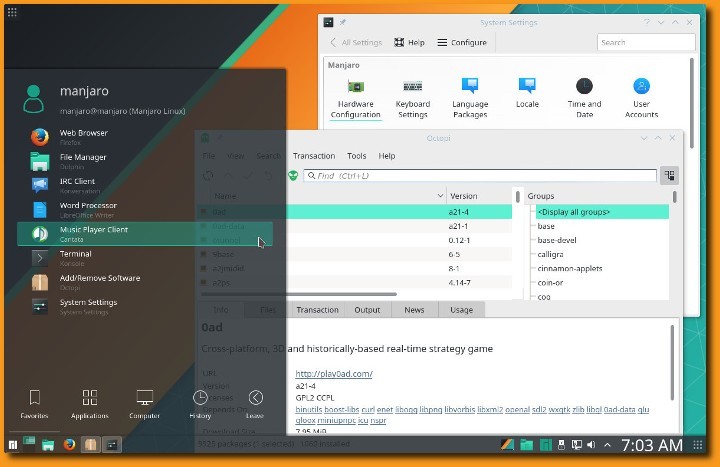Open the top-left desktop grid menu
This screenshot has width=720, height=467.
12,12
